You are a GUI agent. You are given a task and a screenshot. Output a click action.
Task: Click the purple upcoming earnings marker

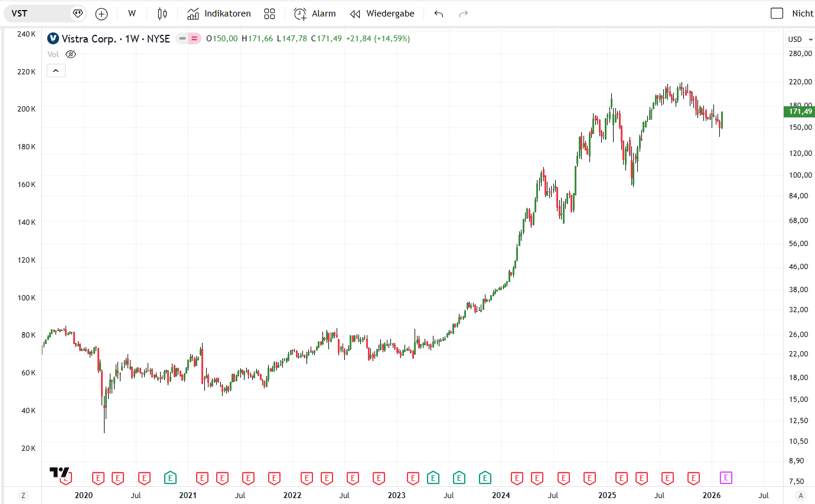coord(726,477)
